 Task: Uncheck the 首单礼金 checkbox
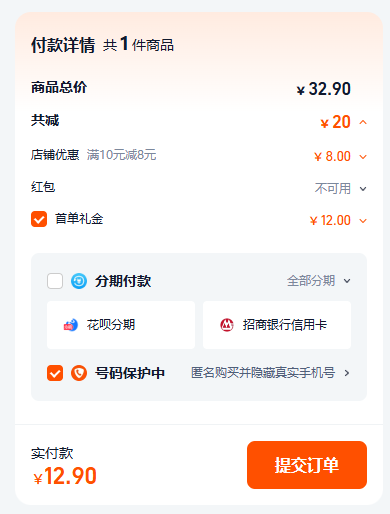click(x=39, y=219)
